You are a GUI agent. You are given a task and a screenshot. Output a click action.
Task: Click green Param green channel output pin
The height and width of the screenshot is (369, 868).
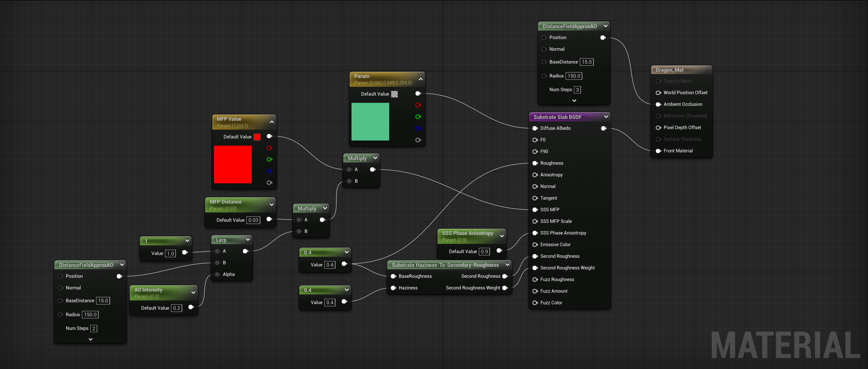[x=418, y=117]
